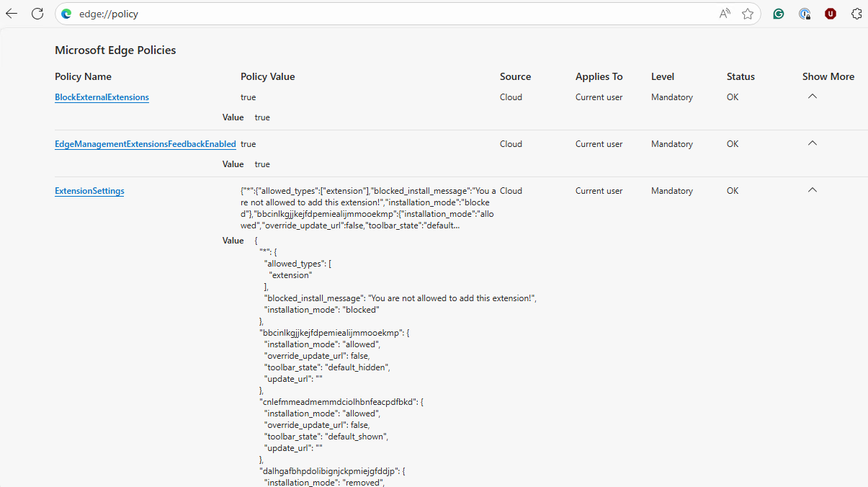
Task: Open the BlockExternalExtensions policy link
Action: (x=102, y=97)
